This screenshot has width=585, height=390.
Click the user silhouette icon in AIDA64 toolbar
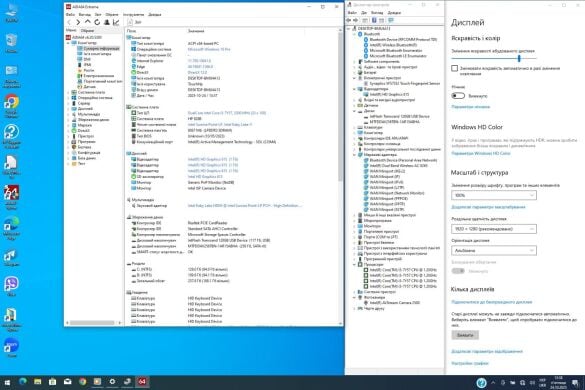[107, 22]
